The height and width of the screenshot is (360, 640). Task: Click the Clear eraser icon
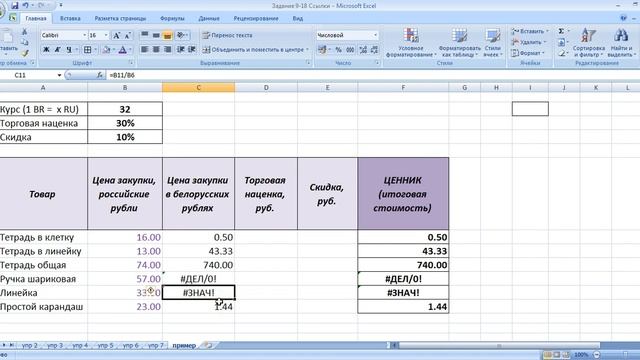[562, 53]
